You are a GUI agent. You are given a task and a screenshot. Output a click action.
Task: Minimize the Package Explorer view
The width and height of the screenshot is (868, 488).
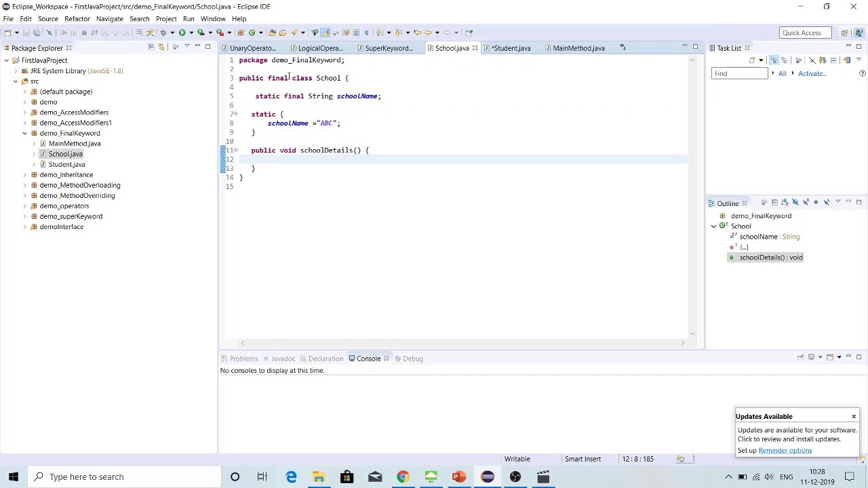tap(197, 47)
